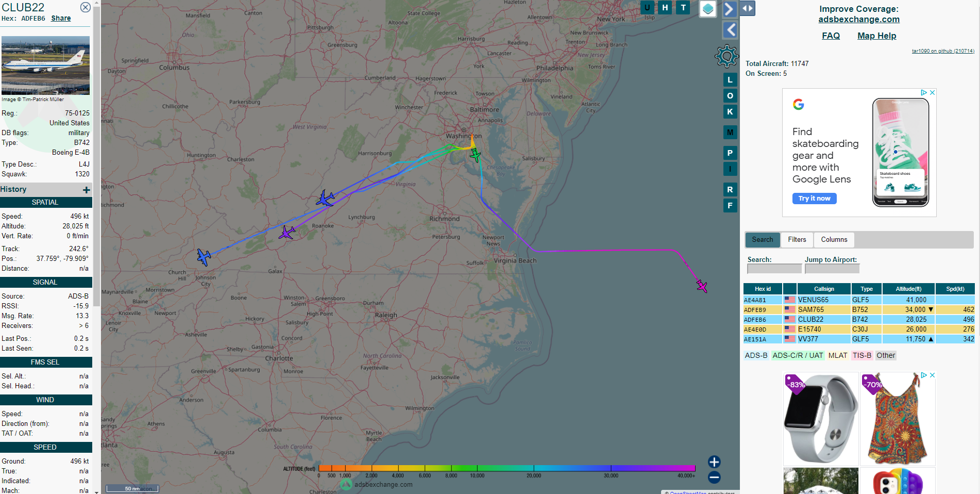Click the Try it now ad button

coord(814,199)
